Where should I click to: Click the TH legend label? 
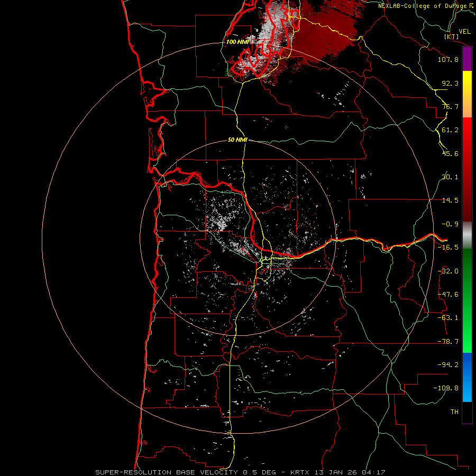point(454,412)
